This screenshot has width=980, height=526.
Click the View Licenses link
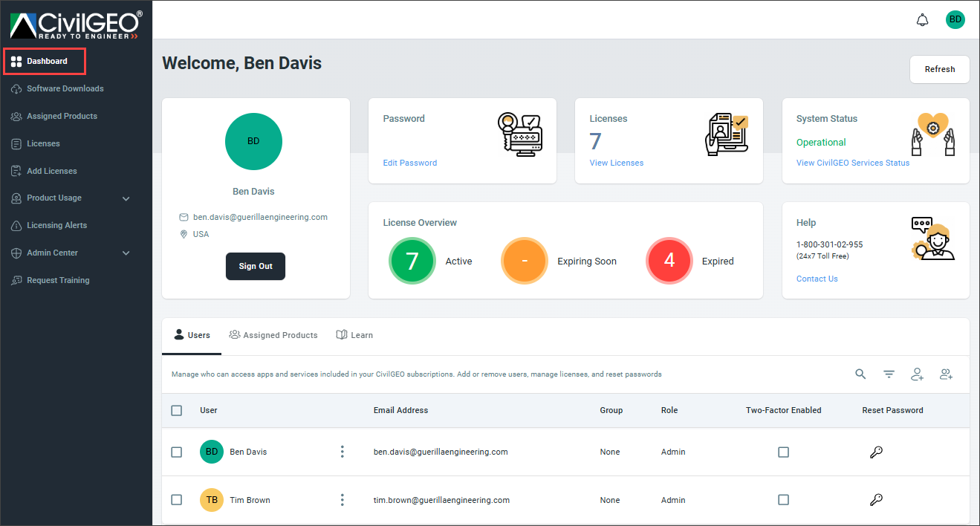[617, 163]
